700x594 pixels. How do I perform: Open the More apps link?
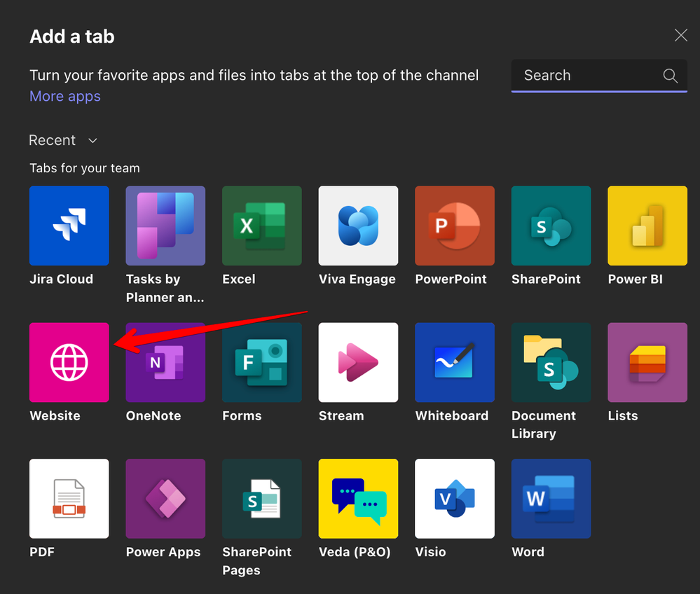click(65, 97)
